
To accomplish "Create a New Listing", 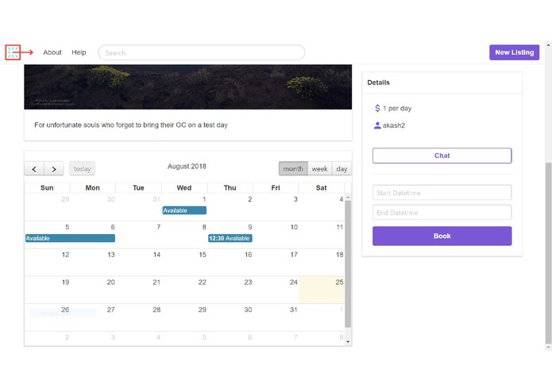I will [x=514, y=52].
